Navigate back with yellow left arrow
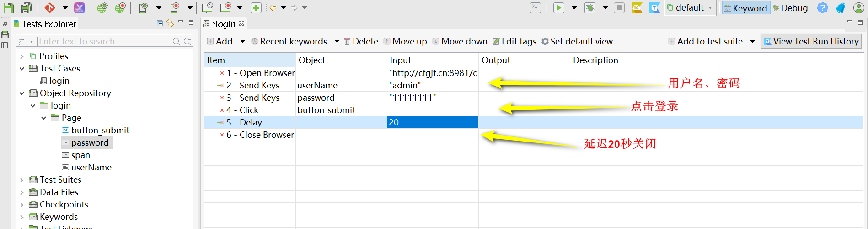Viewport: 868px width, 229px height. pyautogui.click(x=273, y=8)
